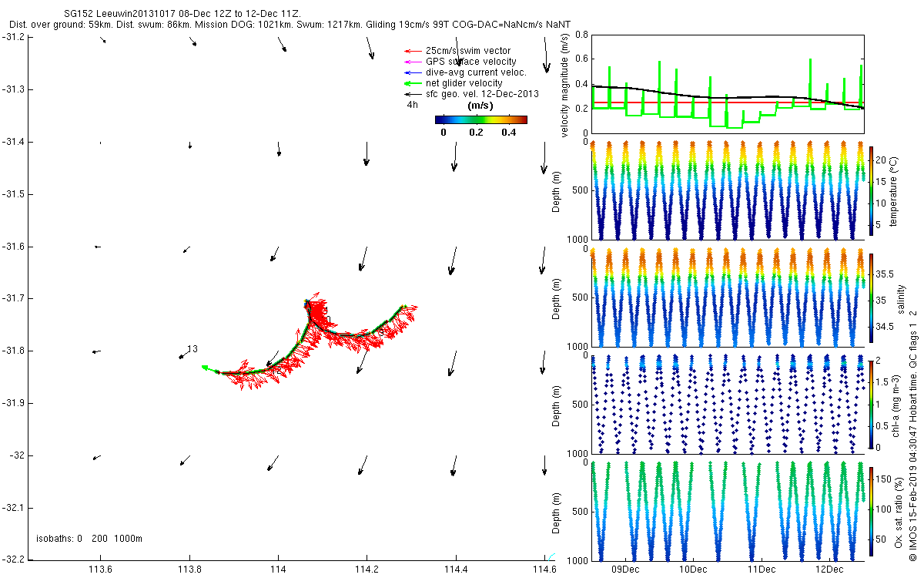Click the red swim vector legend arrow
Image resolution: width=924 pixels, height=578 pixels.
tap(412, 51)
